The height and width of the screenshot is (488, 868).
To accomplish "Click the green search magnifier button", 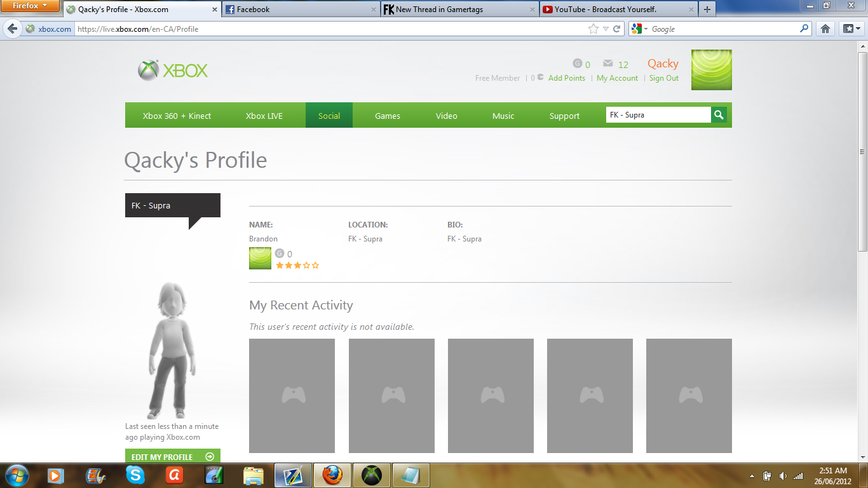I will (719, 115).
